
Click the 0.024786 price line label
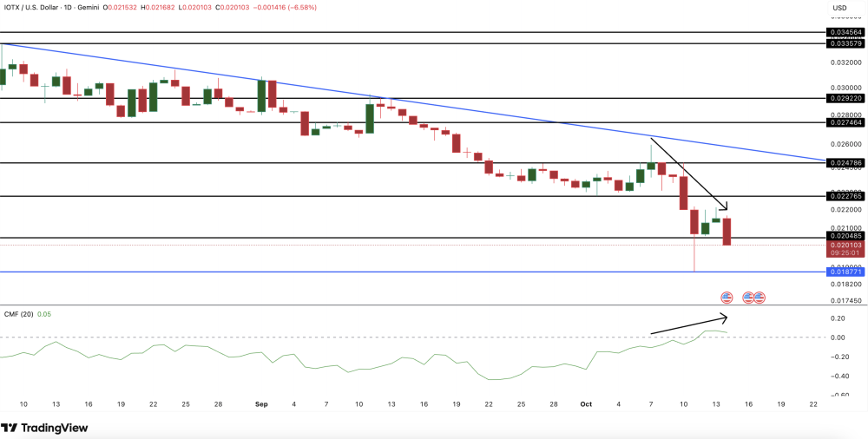[844, 163]
